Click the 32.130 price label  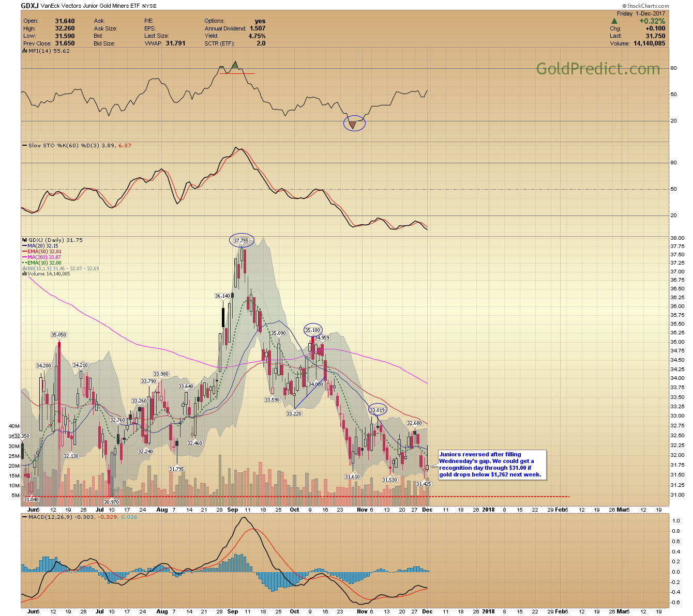tap(71, 456)
